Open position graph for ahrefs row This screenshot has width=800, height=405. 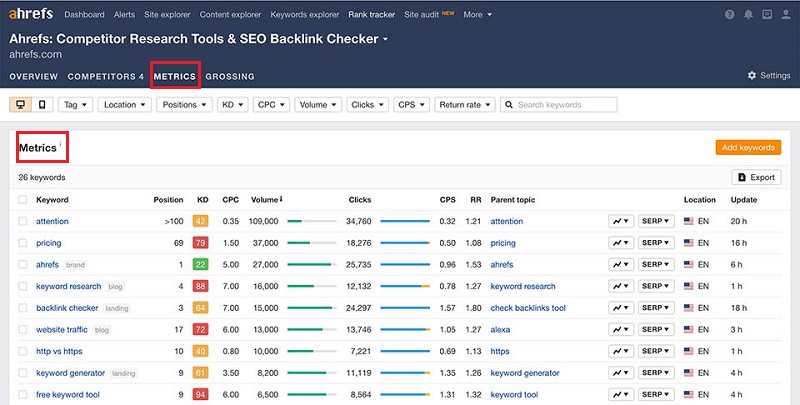tap(621, 265)
